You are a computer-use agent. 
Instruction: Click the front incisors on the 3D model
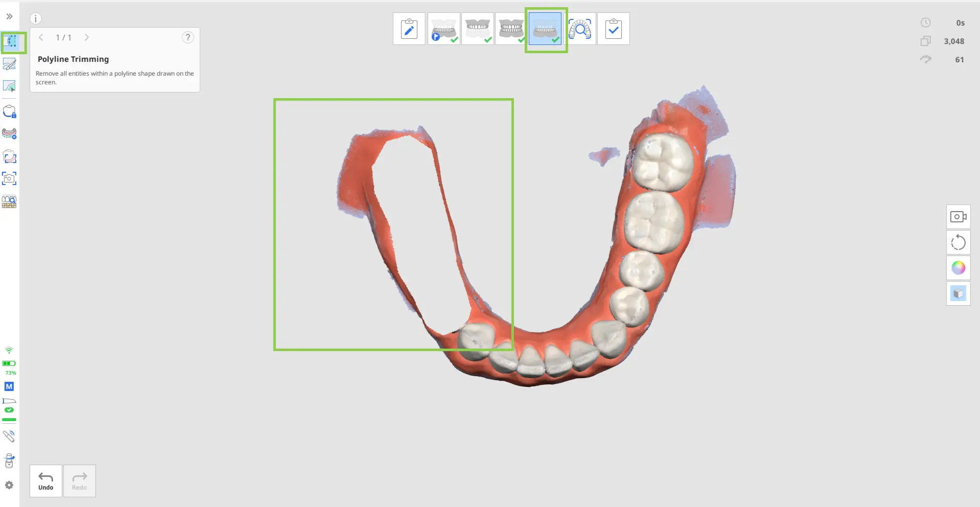point(544,360)
